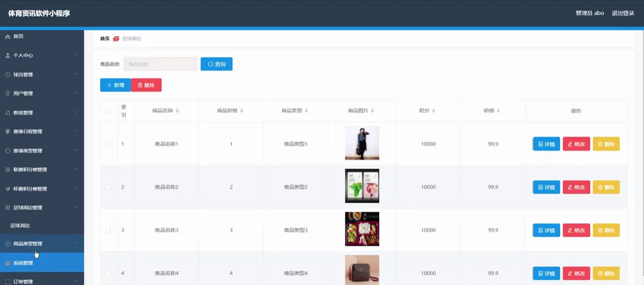Open the handbag image of 商品名称4
644x285 pixels.
pos(362,270)
